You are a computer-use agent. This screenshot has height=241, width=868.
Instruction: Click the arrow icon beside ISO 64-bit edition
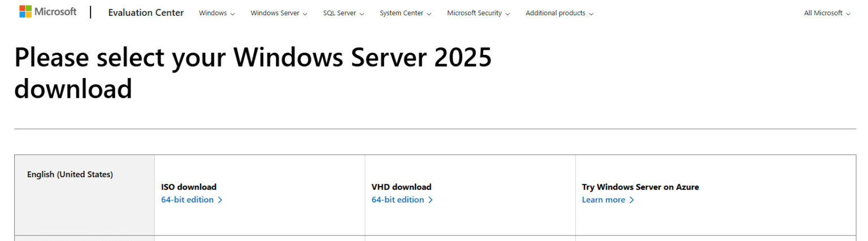220,200
